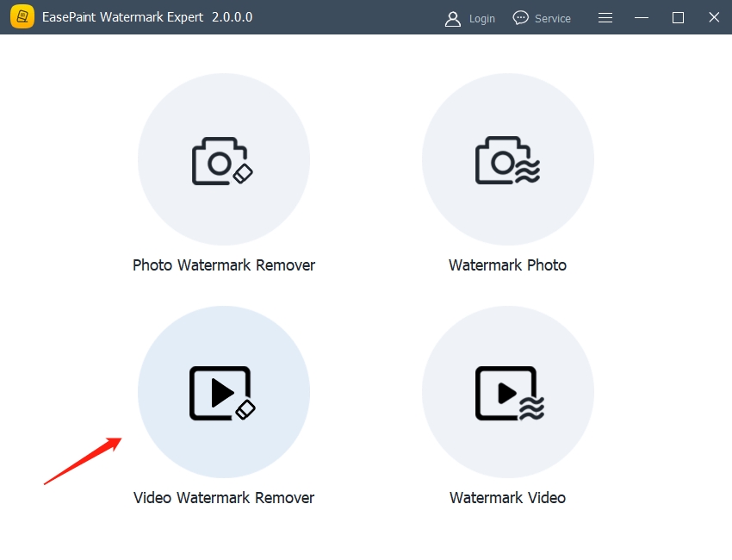
Task: Open the Watermark Video tool
Action: [x=508, y=392]
